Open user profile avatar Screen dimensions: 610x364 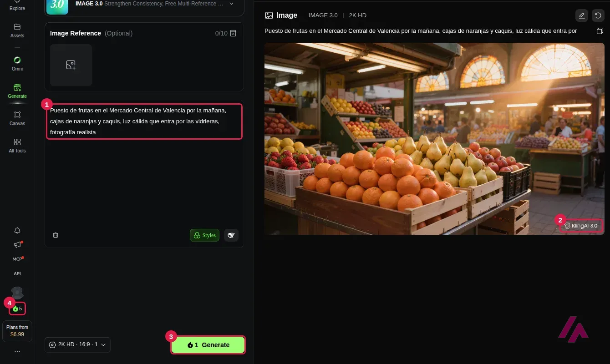[17, 293]
